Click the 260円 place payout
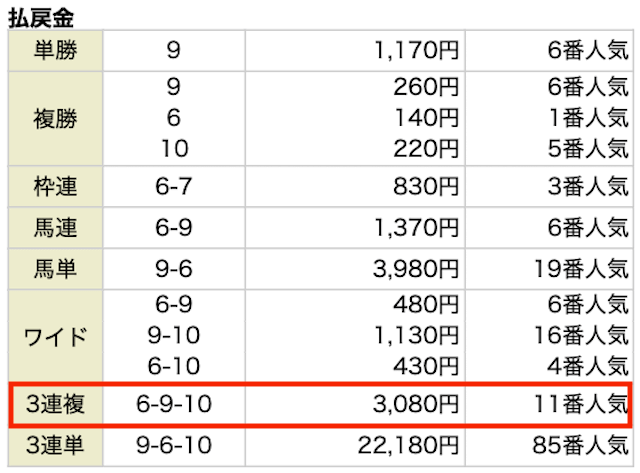 426,87
